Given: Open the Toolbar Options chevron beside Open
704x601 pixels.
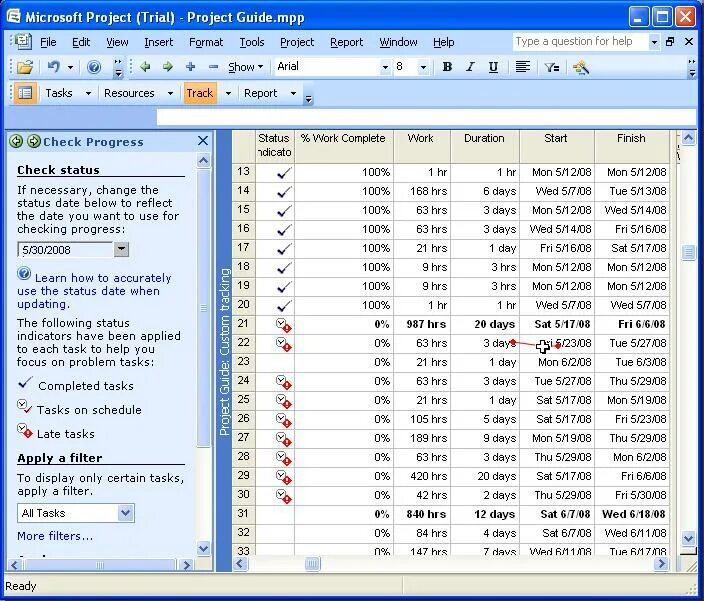Looking at the screenshot, I should click(118, 67).
